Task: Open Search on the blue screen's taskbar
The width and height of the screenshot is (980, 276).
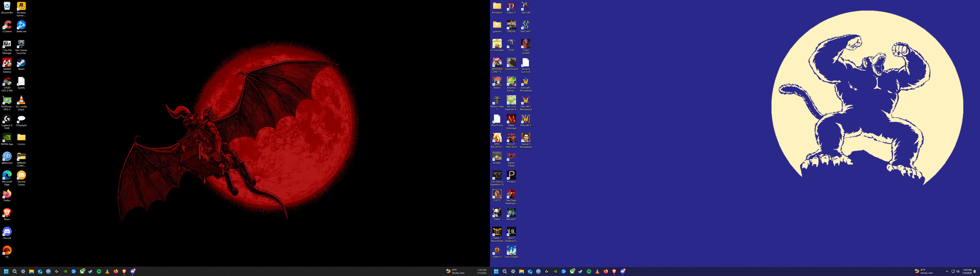Action: [505, 271]
